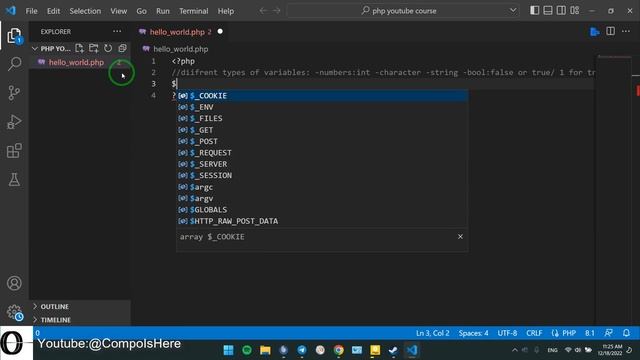640x360 pixels.
Task: Open editor more actions ellipsis
Action: tap(626, 31)
